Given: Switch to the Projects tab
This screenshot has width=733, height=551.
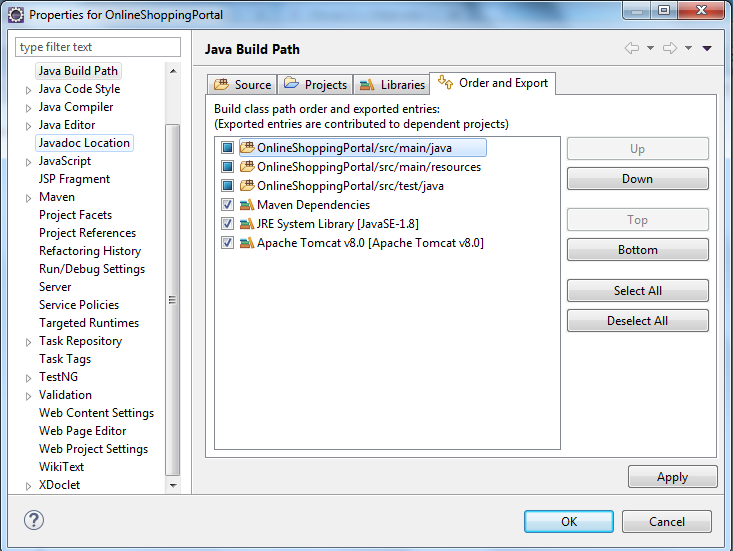Looking at the screenshot, I should (x=316, y=85).
